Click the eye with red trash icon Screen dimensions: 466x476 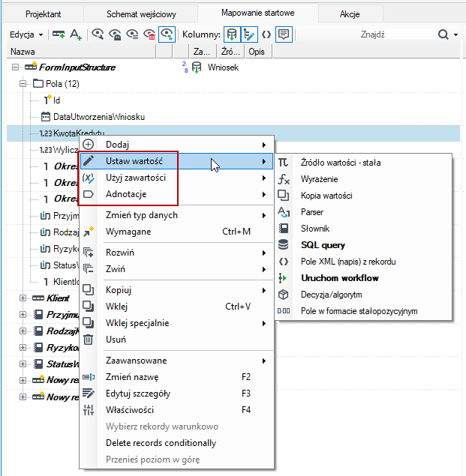click(x=149, y=34)
